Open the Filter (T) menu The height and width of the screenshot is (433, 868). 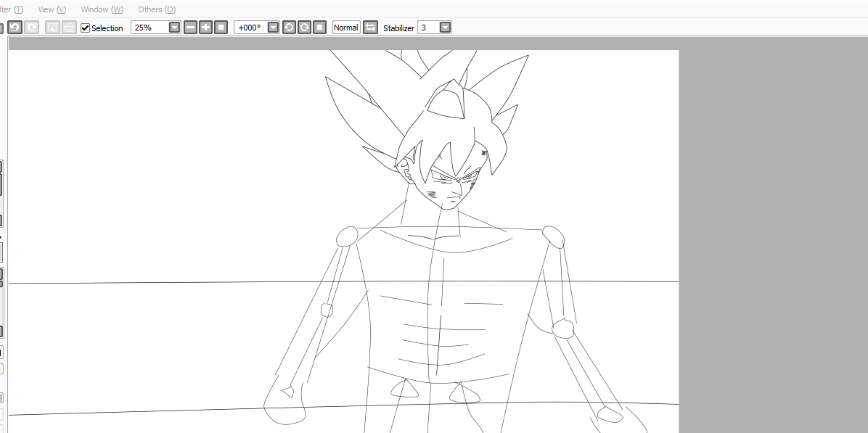pos(12,9)
